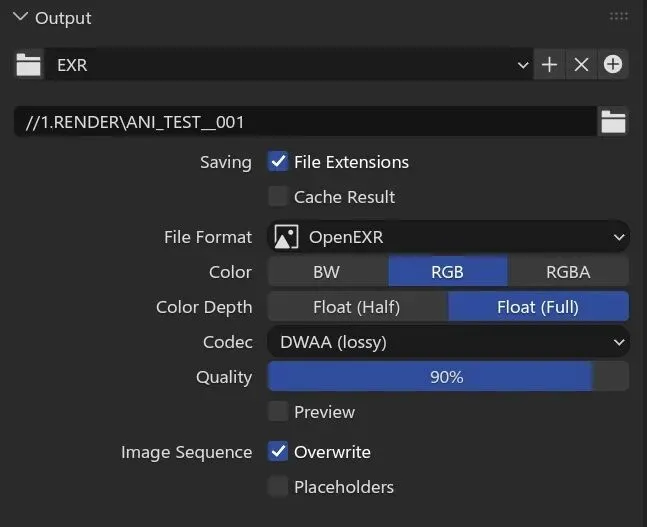Switch color mode to RGBA

pyautogui.click(x=568, y=272)
